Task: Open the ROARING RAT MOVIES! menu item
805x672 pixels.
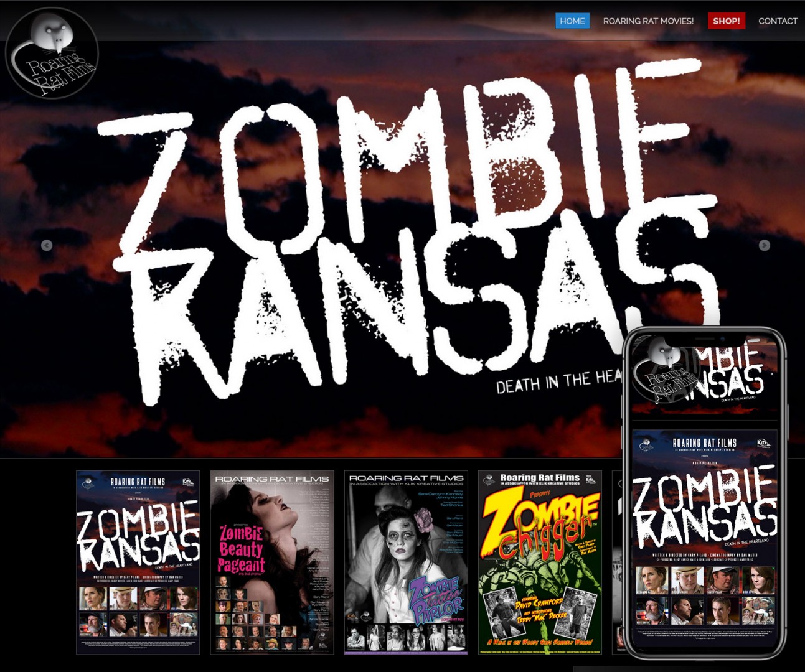Action: pyautogui.click(x=648, y=21)
